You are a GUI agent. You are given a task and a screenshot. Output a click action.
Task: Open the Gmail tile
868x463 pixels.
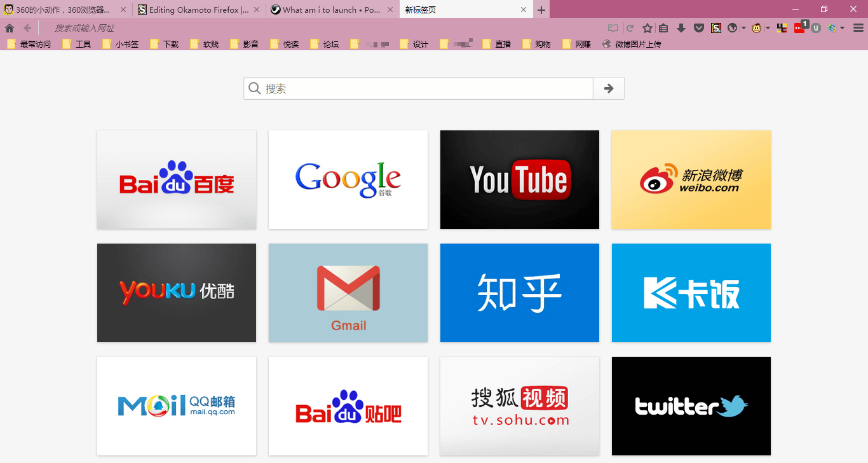pyautogui.click(x=348, y=293)
